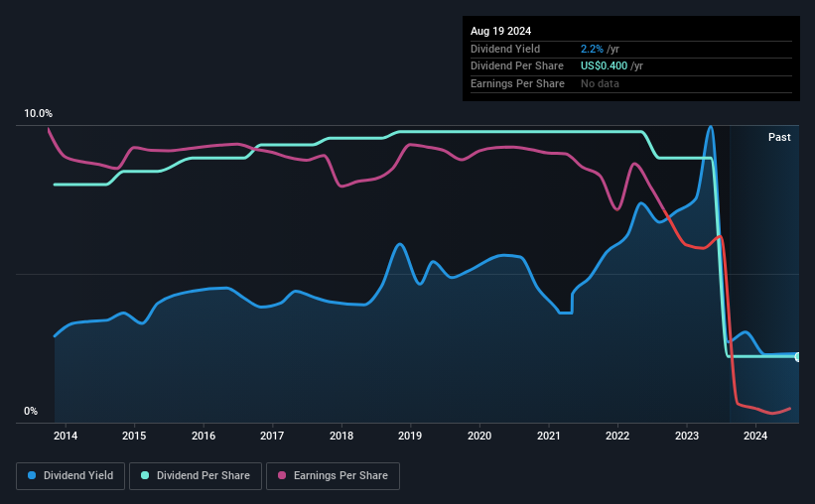Click the Earnings Per Share No data row
The width and height of the screenshot is (815, 504).
click(631, 83)
